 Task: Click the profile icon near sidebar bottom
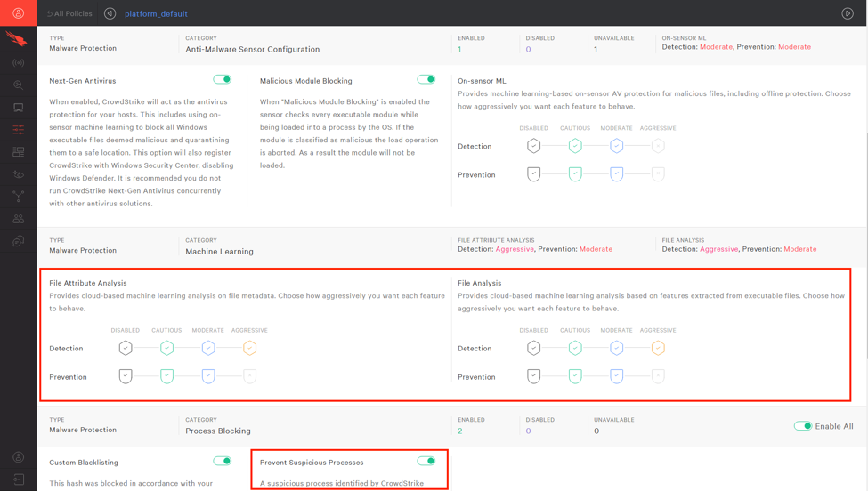(19, 456)
